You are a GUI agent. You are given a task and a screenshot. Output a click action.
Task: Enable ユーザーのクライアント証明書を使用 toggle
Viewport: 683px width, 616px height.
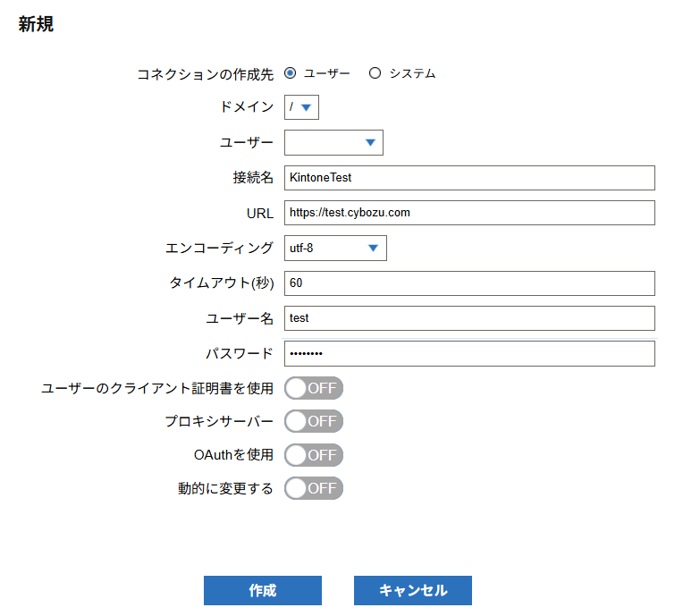click(313, 388)
